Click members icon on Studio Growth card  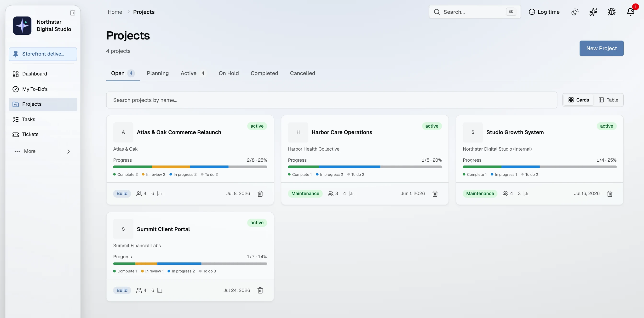(505, 193)
